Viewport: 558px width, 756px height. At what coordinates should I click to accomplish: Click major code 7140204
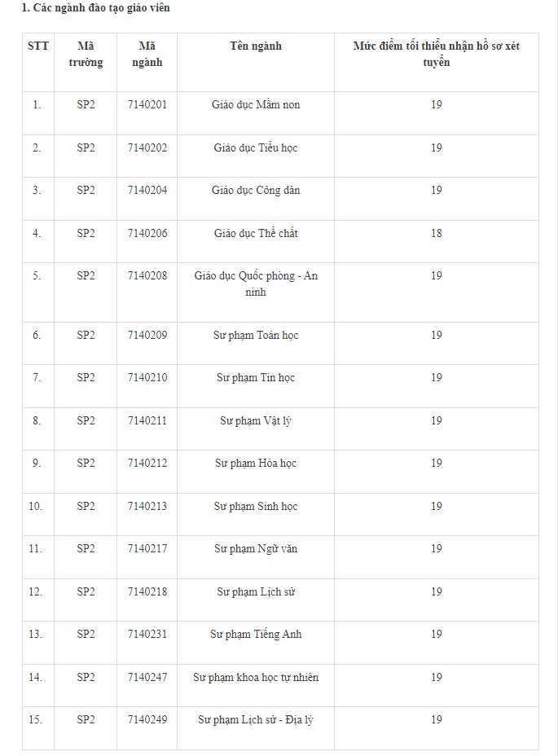tap(147, 191)
